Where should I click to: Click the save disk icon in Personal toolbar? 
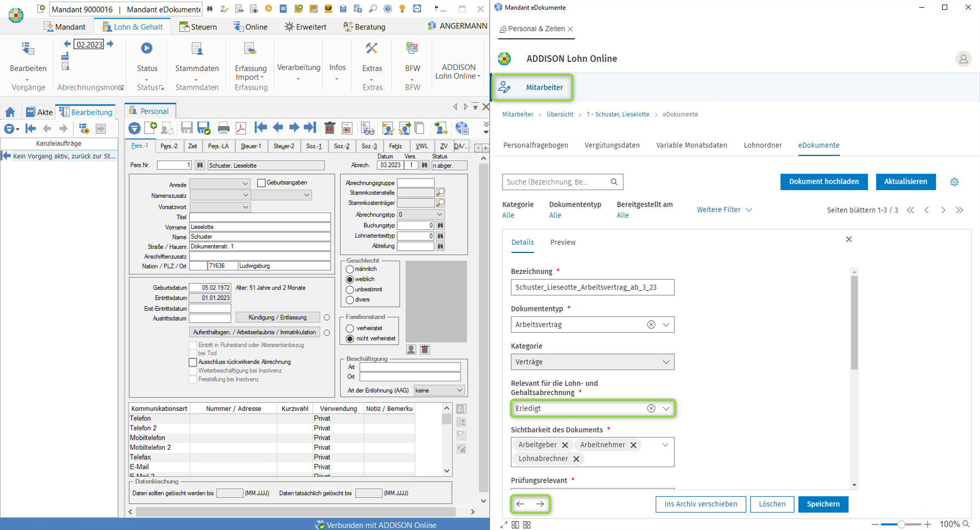[x=186, y=128]
